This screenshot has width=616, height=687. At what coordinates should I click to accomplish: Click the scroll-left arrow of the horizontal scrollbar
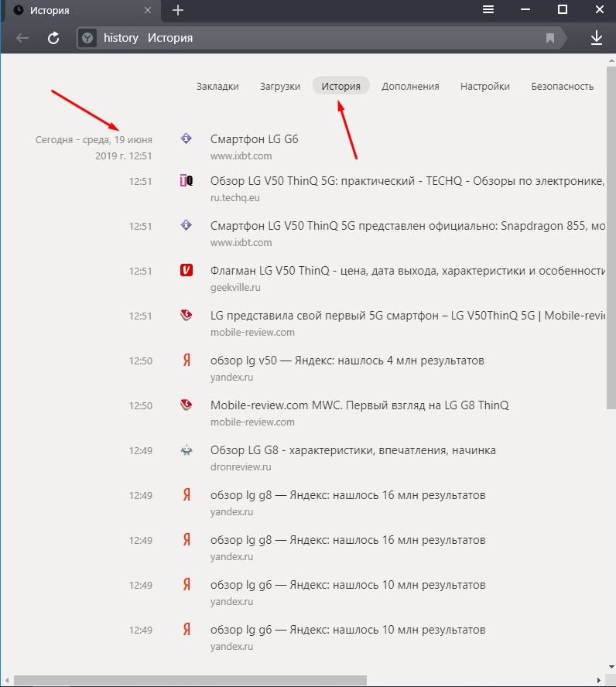pyautogui.click(x=6, y=681)
